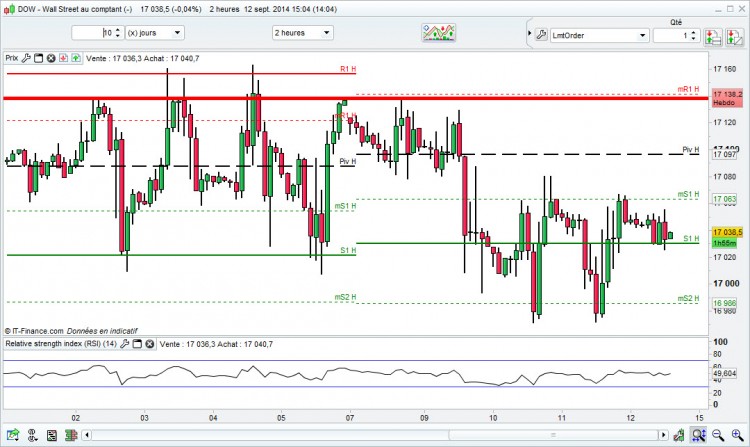Screen dimensions: 750x447
Task: Click the candlestick style icon near zoom tools
Action: (679, 435)
